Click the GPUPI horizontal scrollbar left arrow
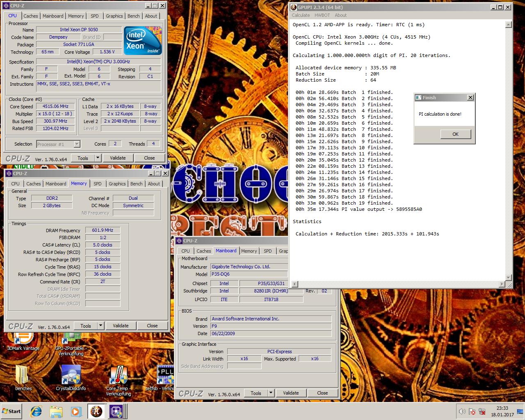 pos(294,284)
